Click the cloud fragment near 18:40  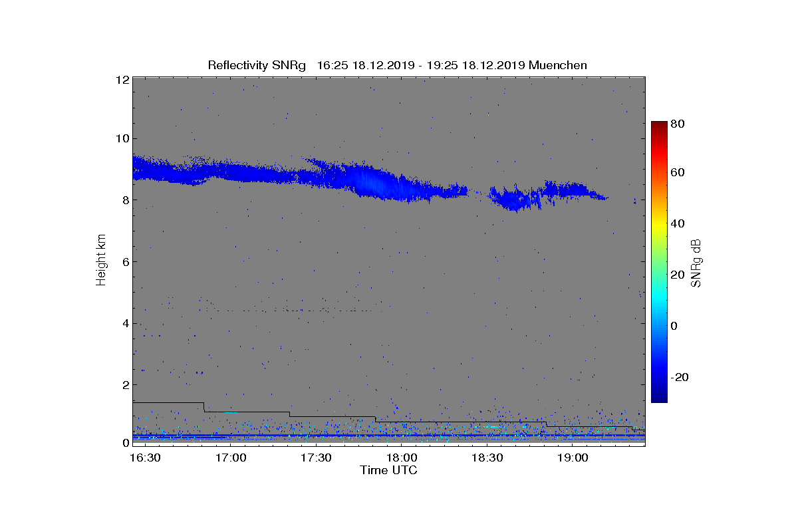click(513, 198)
